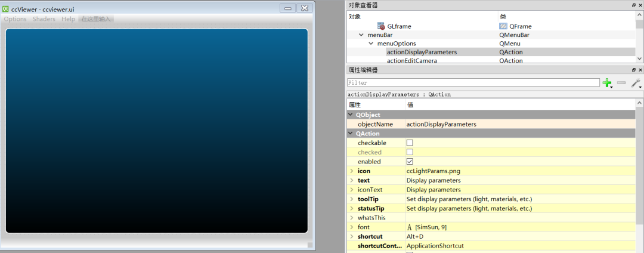The width and height of the screenshot is (644, 253).
Task: Click the up arrow of object inspector scrollbar
Action: coord(640,15)
